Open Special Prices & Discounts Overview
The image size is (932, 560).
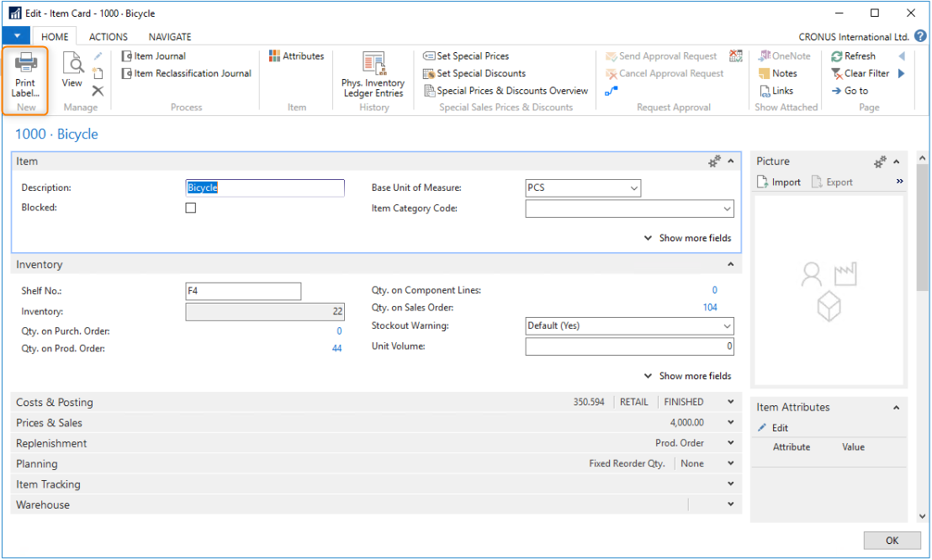click(506, 90)
